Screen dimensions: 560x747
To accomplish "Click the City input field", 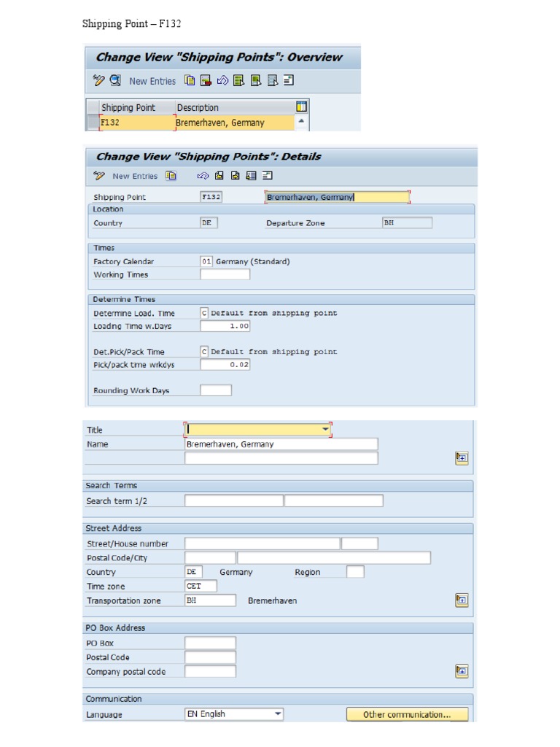I will 334,557.
